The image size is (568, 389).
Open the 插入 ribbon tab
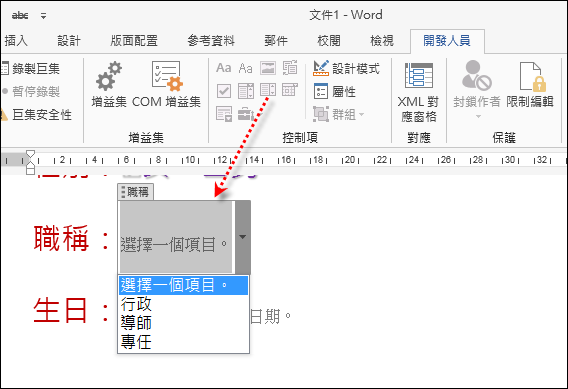coord(15,41)
